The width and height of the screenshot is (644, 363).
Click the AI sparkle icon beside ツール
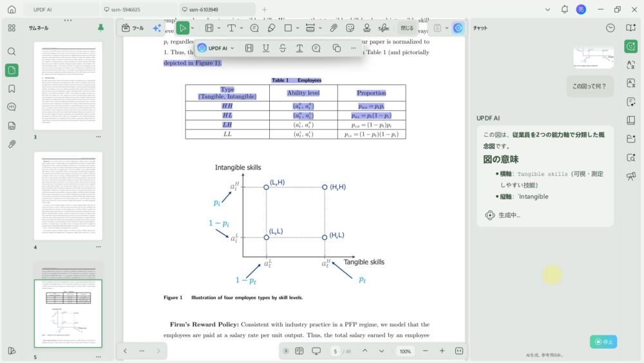157,28
